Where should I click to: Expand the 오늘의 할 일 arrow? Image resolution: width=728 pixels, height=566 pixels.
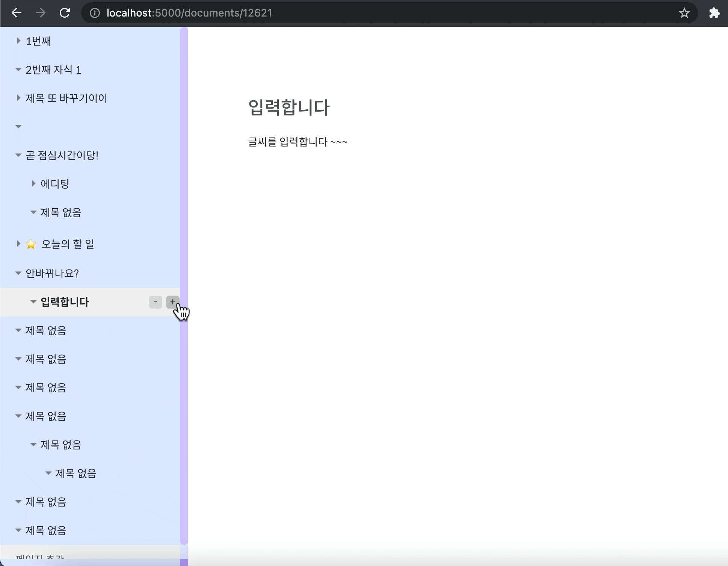[18, 244]
